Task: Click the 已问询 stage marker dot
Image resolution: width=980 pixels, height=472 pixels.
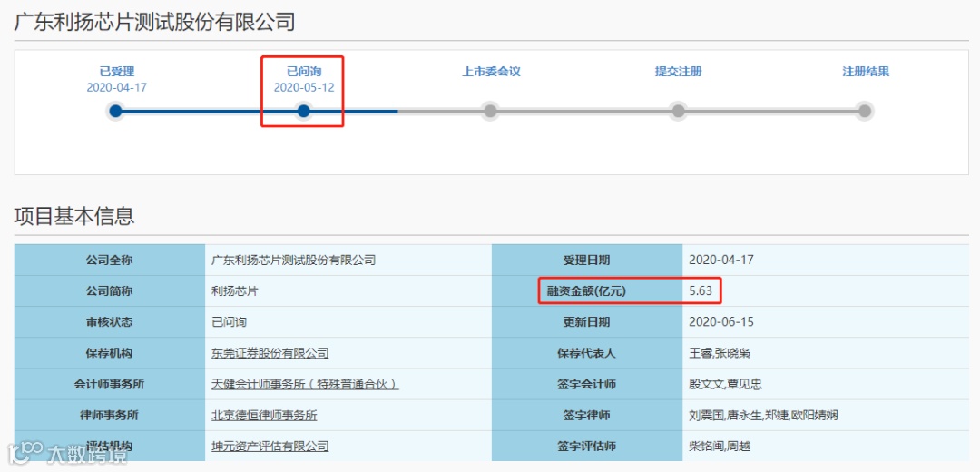Action: 304,112
